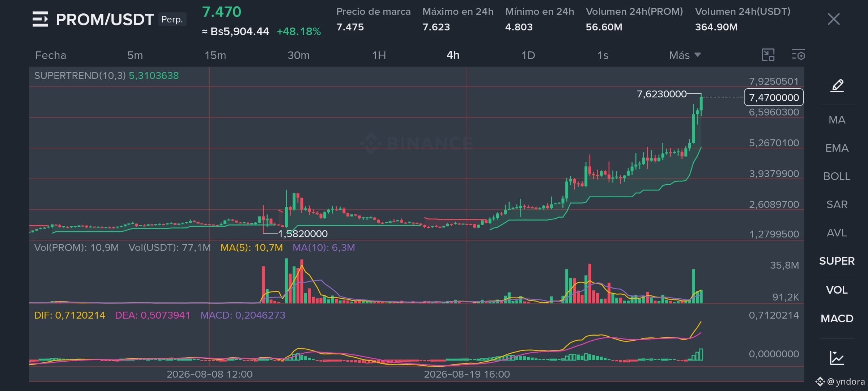Toggle the SAR indicator
This screenshot has height=391, width=868.
[x=837, y=205]
